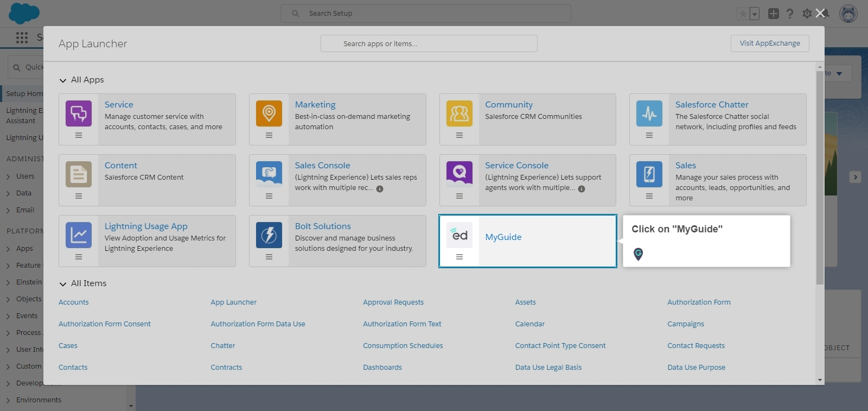The image size is (868, 411).
Task: Click drag handle under Service tile
Action: point(79,135)
